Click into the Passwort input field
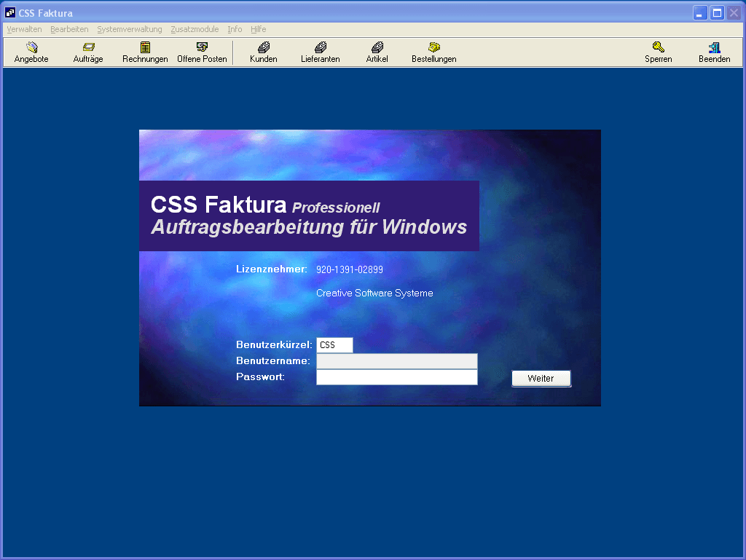The image size is (746, 560). 396,377
